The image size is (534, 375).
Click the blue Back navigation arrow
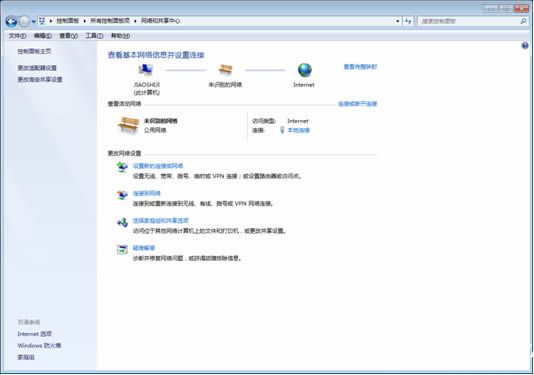pyautogui.click(x=11, y=21)
